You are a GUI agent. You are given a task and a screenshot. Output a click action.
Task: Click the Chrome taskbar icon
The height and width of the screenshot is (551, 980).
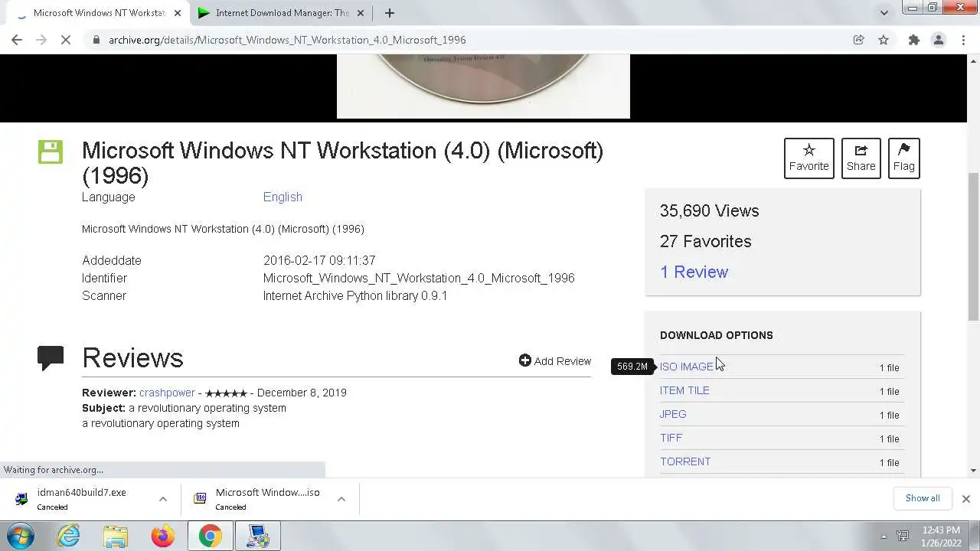pos(210,536)
